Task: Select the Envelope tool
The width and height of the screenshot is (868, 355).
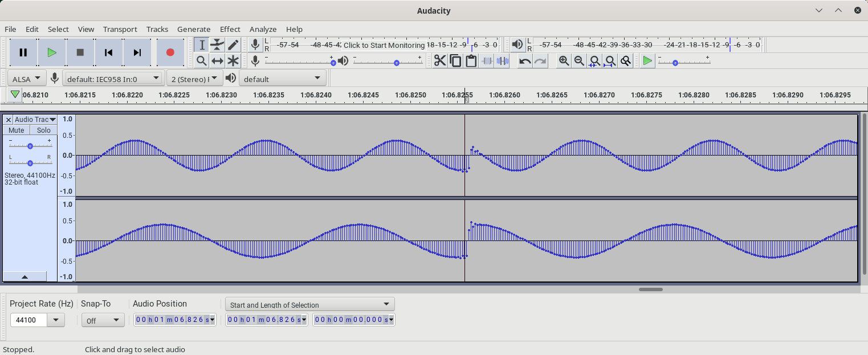Action: pyautogui.click(x=217, y=44)
